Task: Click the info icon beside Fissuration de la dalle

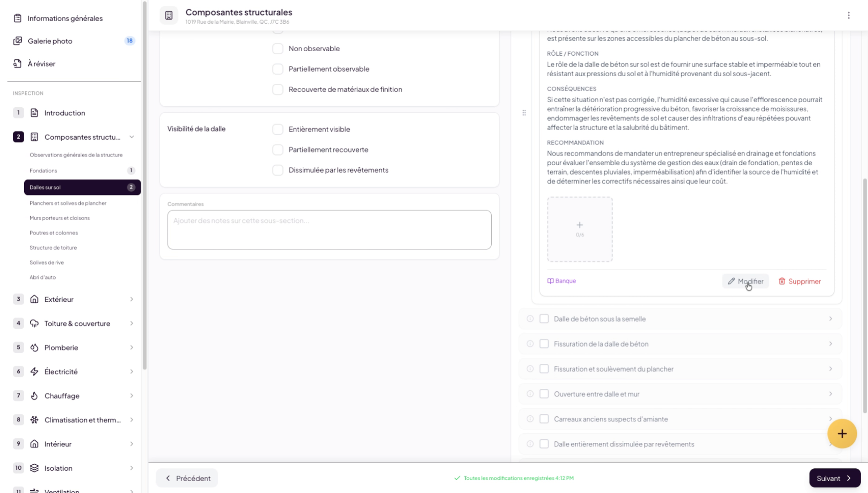Action: point(530,344)
